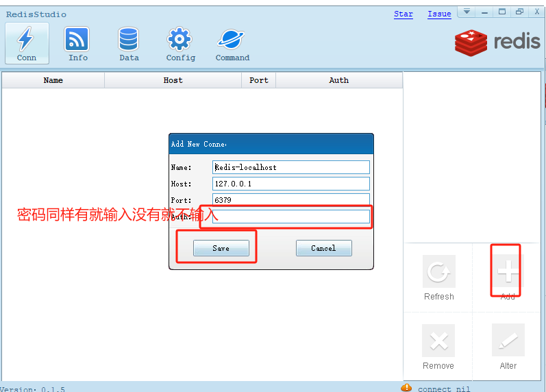Image resolution: width=546 pixels, height=392 pixels.
Task: Open the Star link
Action: pos(404,14)
